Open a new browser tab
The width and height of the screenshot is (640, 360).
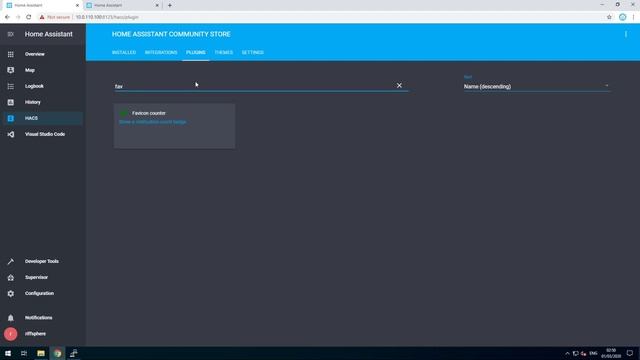(170, 5)
